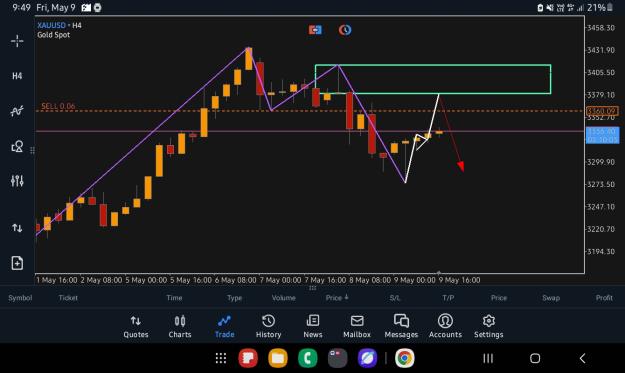This screenshot has height=373, width=625.
Task: Open chart settings sliders icon
Action: [x=17, y=181]
